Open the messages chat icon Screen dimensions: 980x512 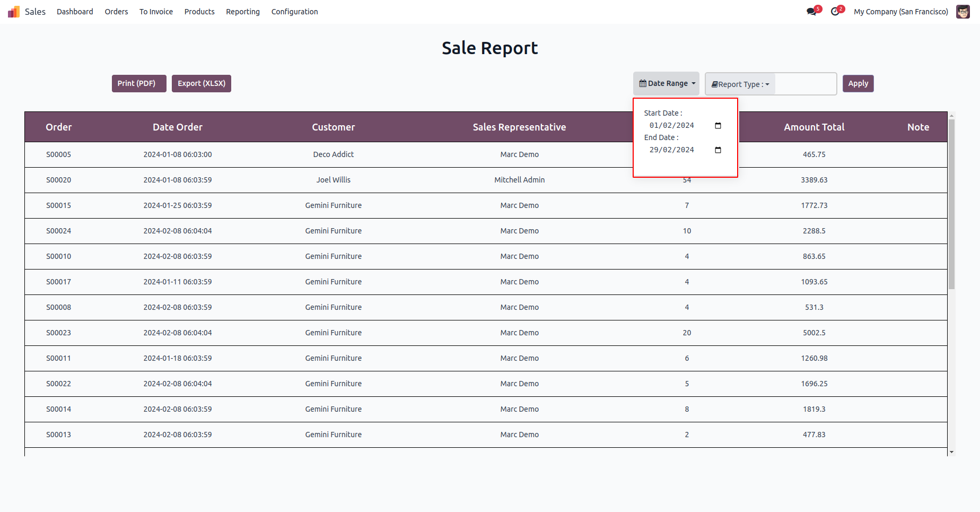point(811,12)
